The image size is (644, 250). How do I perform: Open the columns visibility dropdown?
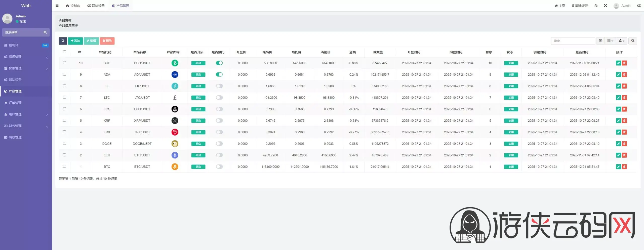(x=610, y=41)
